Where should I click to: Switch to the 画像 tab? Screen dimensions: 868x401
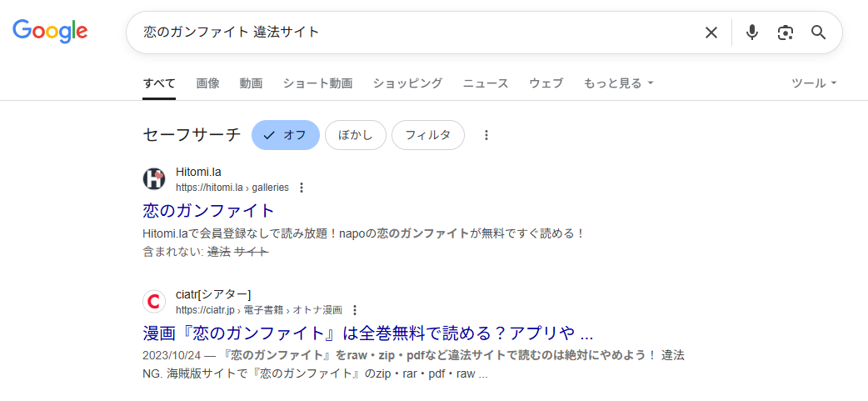pyautogui.click(x=207, y=83)
